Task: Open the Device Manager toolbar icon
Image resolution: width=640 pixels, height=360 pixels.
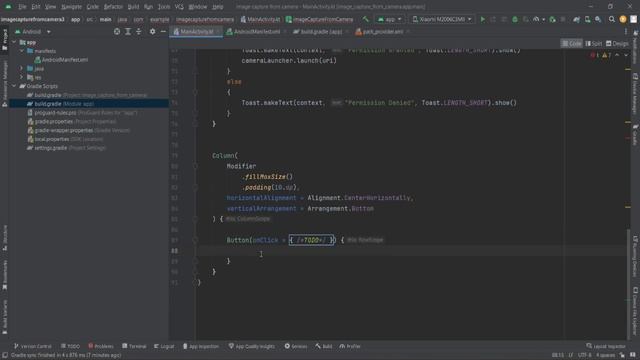Action: (x=587, y=19)
